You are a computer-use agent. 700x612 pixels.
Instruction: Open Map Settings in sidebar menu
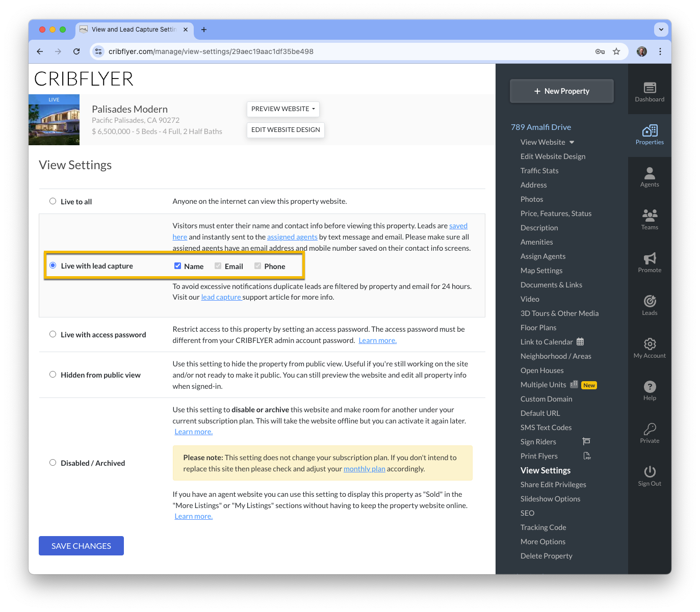tap(541, 271)
